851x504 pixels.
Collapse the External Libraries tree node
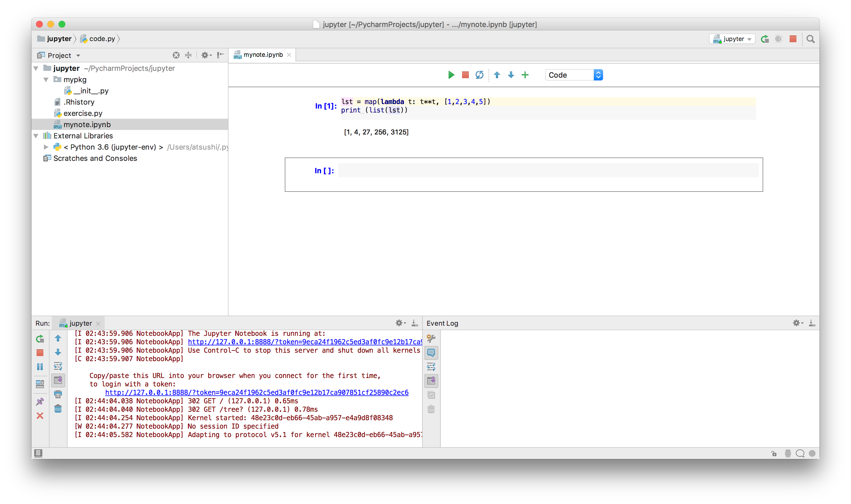[x=36, y=136]
